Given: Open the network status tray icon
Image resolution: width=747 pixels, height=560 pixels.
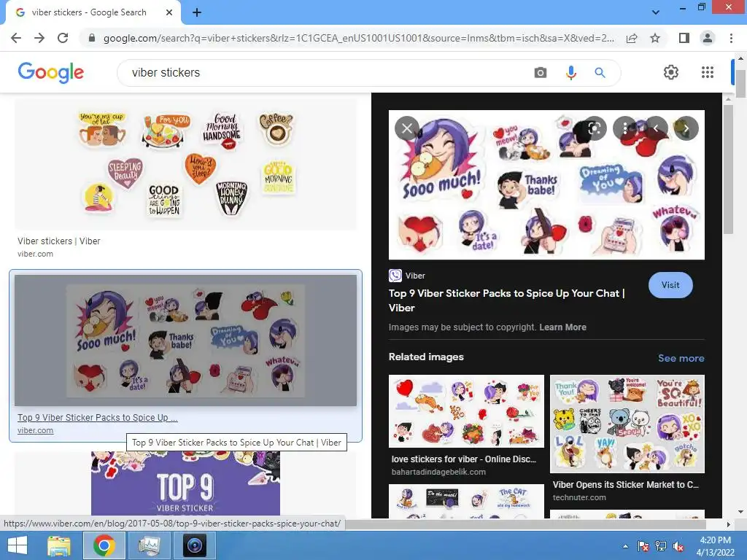Looking at the screenshot, I should (661, 546).
